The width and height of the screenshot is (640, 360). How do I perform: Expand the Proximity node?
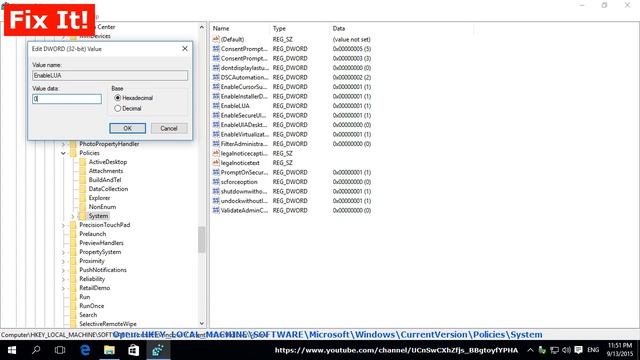tap(63, 261)
